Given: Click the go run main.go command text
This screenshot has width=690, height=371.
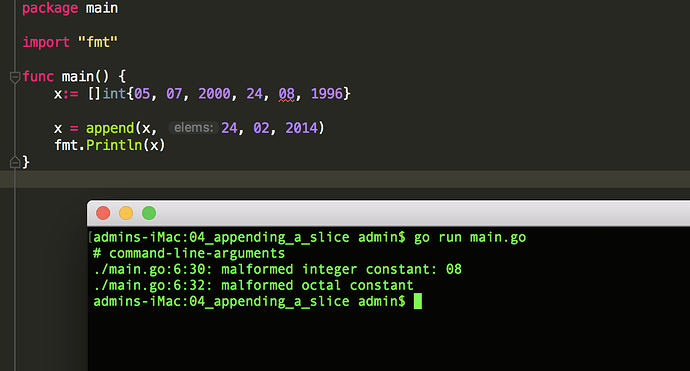Looking at the screenshot, I should 470,238.
